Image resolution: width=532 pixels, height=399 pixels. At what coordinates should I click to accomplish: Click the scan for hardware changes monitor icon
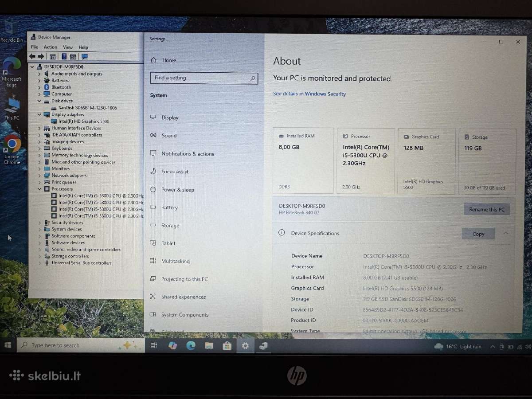[x=84, y=56]
